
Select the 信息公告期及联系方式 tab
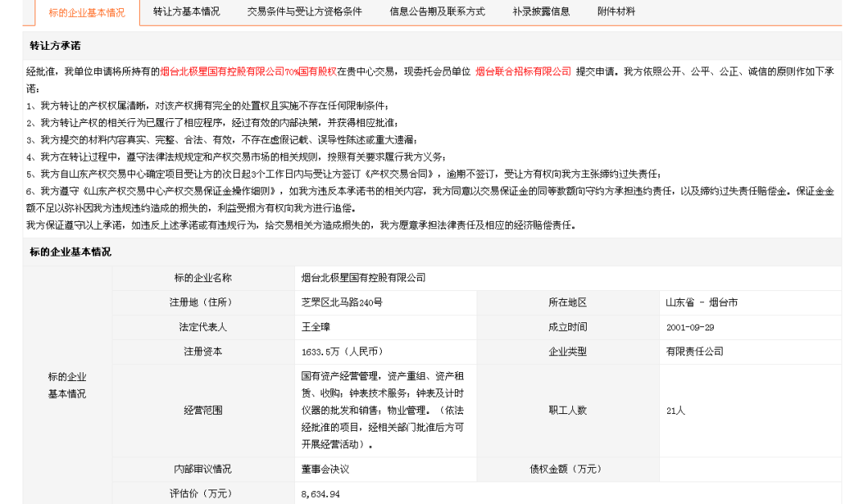pos(437,11)
